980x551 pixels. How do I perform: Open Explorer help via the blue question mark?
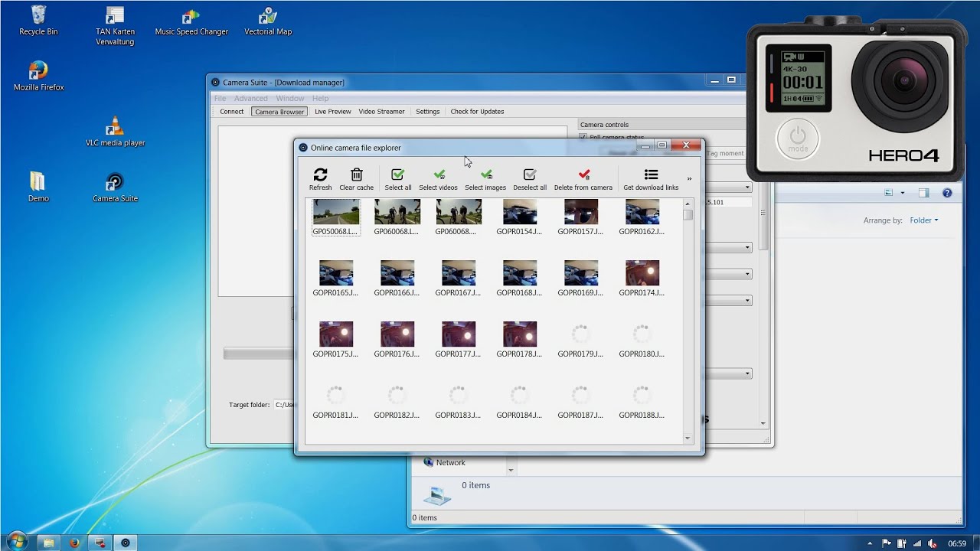point(947,193)
